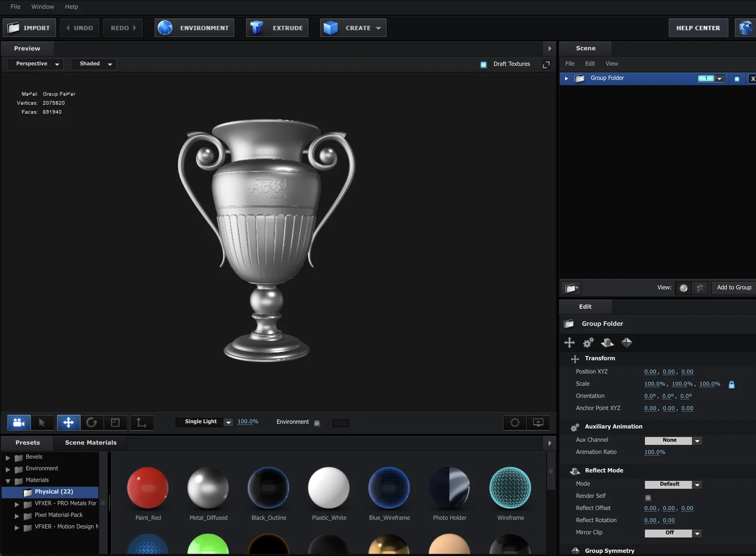The width and height of the screenshot is (756, 556).
Task: Open the Scene panel Edit menu
Action: pyautogui.click(x=590, y=64)
